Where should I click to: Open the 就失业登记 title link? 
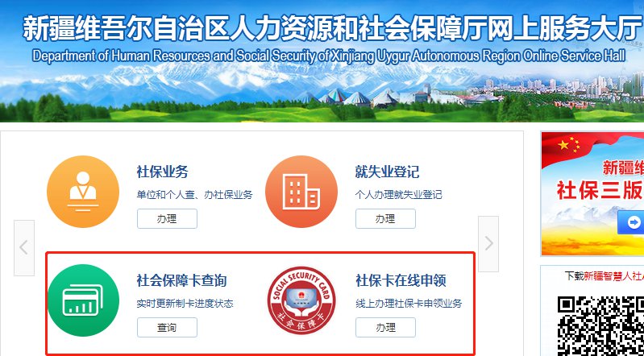pos(387,172)
